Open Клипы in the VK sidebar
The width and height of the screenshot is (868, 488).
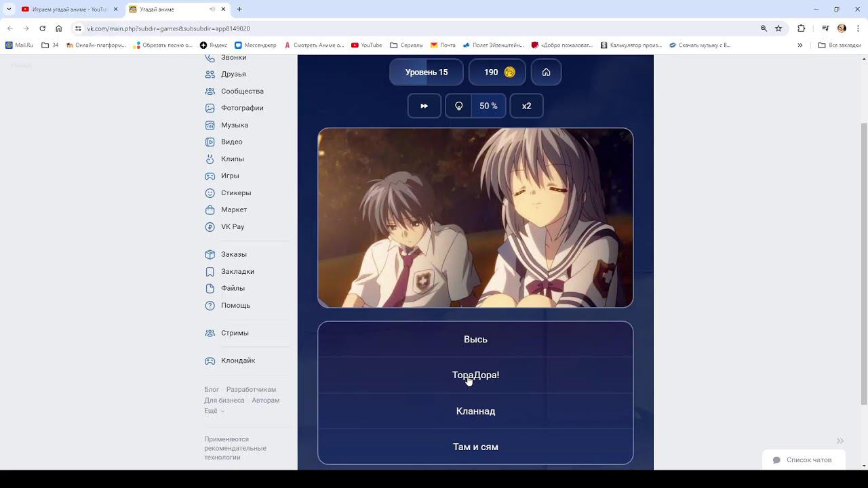coord(233,159)
